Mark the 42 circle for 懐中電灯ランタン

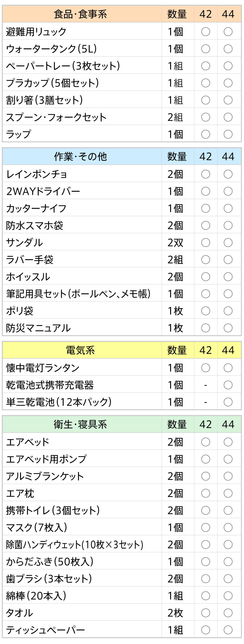(x=205, y=368)
